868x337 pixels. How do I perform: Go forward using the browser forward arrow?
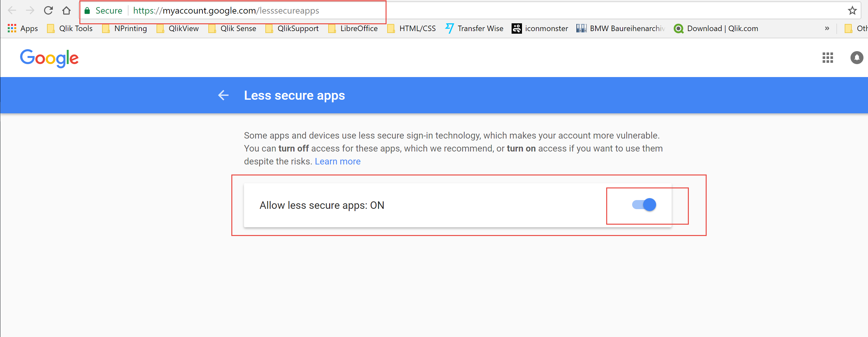pyautogui.click(x=30, y=10)
